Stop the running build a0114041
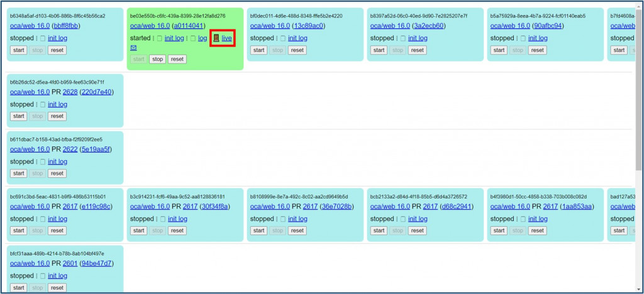The height and width of the screenshot is (294, 644). pyautogui.click(x=158, y=59)
